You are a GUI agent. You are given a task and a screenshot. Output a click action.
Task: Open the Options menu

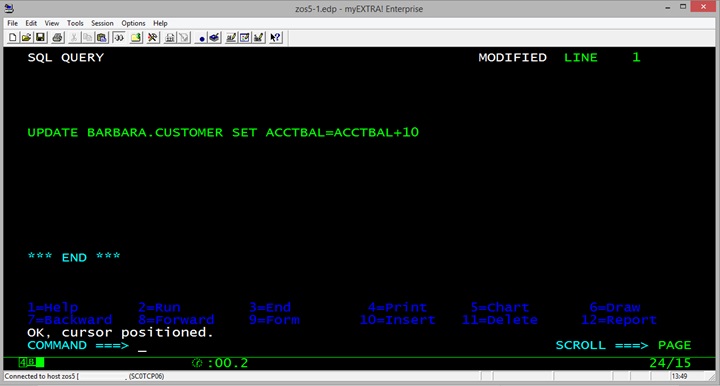[133, 23]
